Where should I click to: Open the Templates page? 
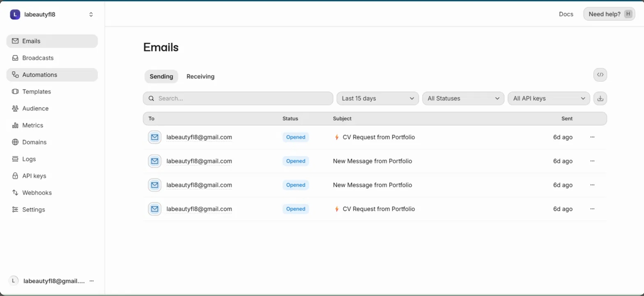[x=52, y=92]
